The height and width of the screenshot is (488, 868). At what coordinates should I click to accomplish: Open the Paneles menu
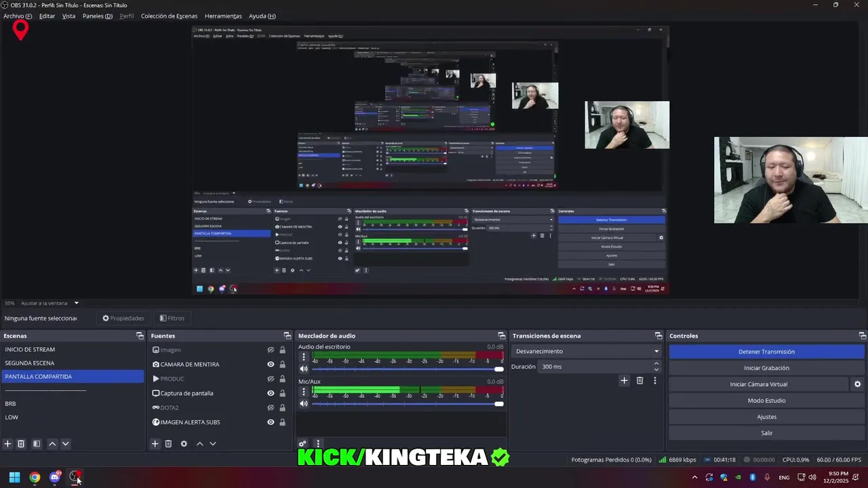pyautogui.click(x=98, y=16)
